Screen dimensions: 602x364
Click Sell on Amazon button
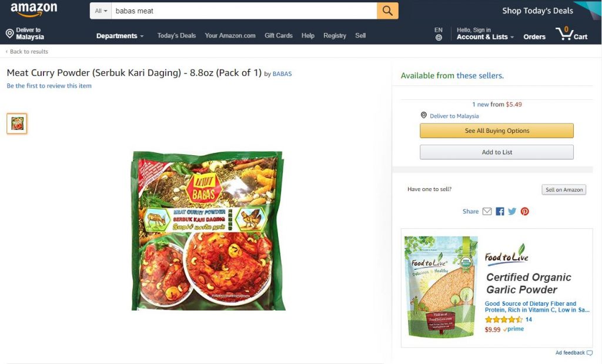pyautogui.click(x=564, y=190)
